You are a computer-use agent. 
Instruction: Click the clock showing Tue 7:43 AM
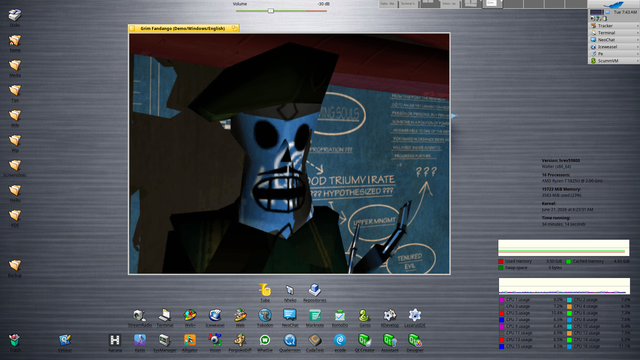point(625,12)
